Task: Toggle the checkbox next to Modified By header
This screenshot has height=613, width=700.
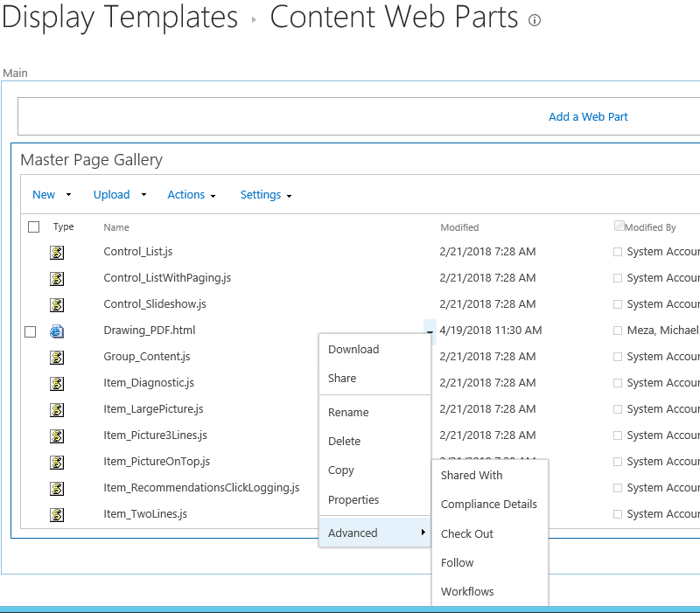Action: pos(619,226)
